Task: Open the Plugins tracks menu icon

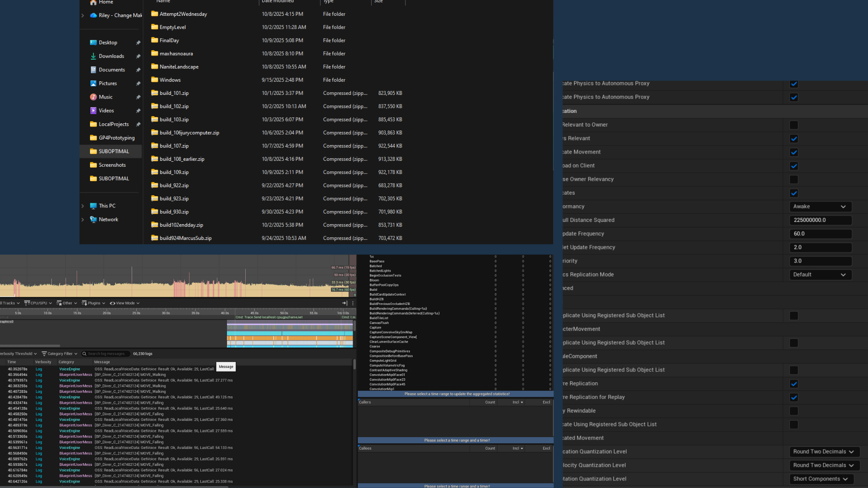Action: tap(85, 303)
